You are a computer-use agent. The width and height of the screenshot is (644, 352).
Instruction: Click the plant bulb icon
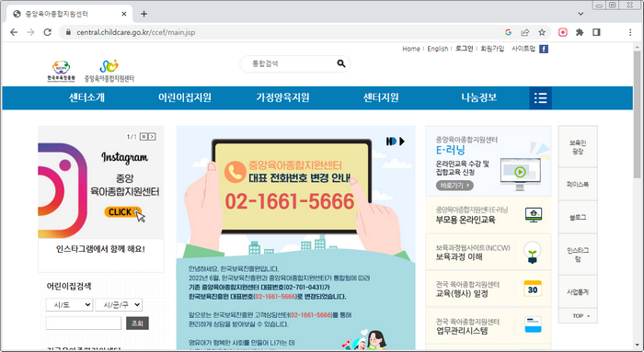click(533, 252)
